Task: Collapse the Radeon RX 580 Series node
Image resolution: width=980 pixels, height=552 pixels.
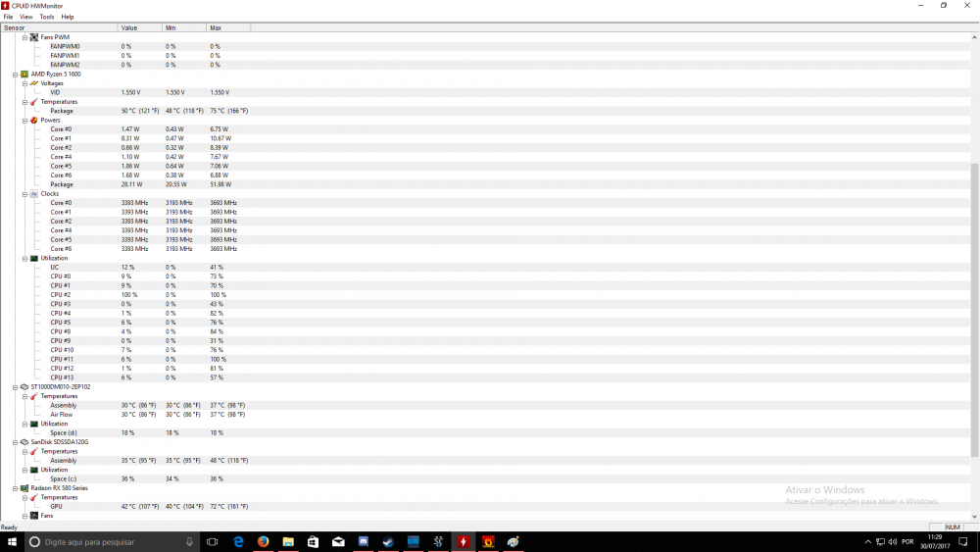Action: click(x=15, y=488)
